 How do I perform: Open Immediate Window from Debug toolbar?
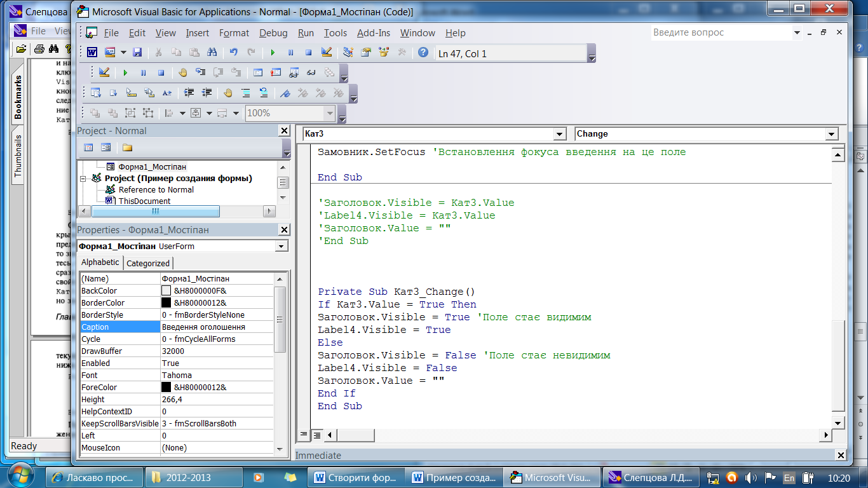pyautogui.click(x=276, y=72)
